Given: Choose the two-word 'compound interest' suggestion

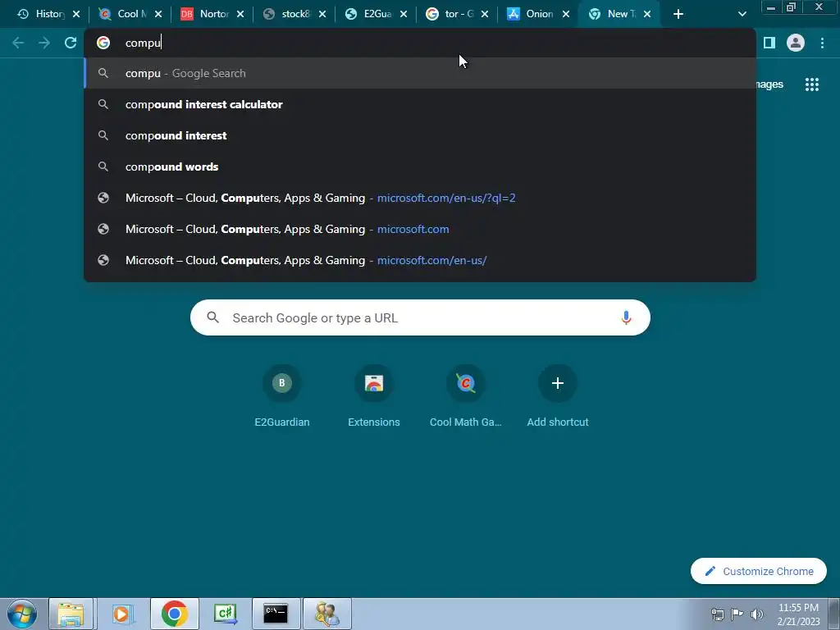Looking at the screenshot, I should (420, 135).
